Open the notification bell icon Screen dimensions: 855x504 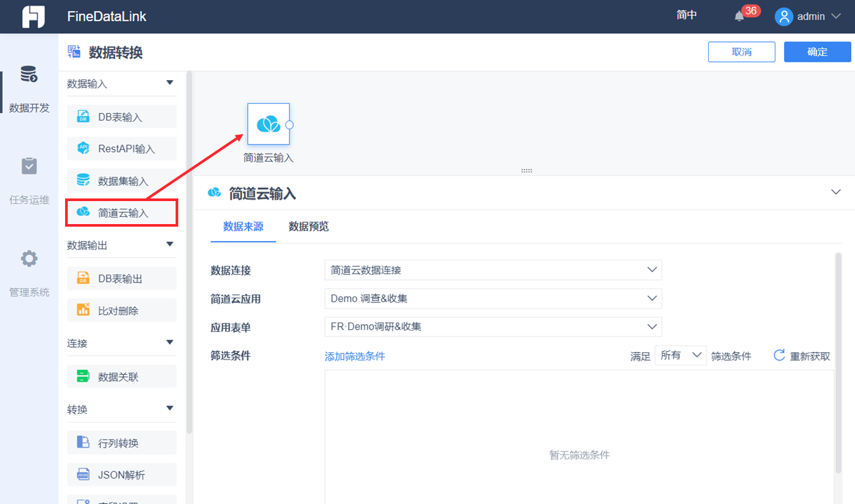739,16
